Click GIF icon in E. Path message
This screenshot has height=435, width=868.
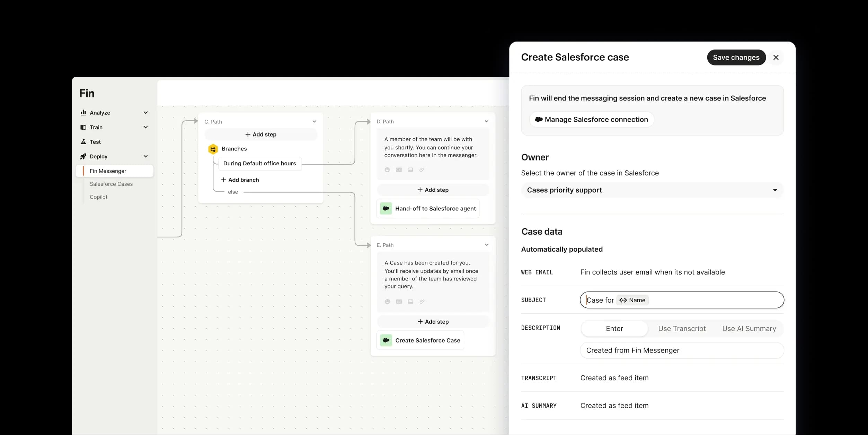pos(399,302)
